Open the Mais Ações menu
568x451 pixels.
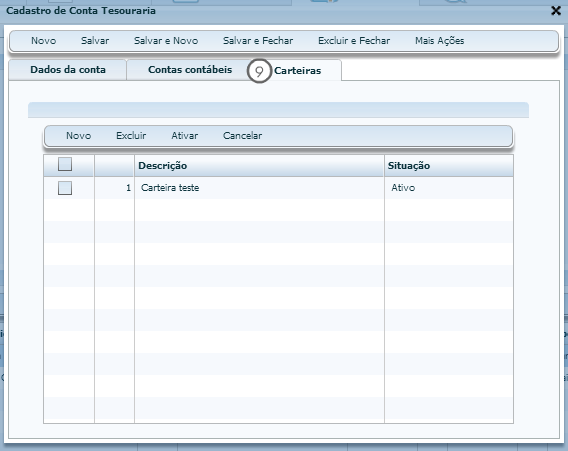439,41
